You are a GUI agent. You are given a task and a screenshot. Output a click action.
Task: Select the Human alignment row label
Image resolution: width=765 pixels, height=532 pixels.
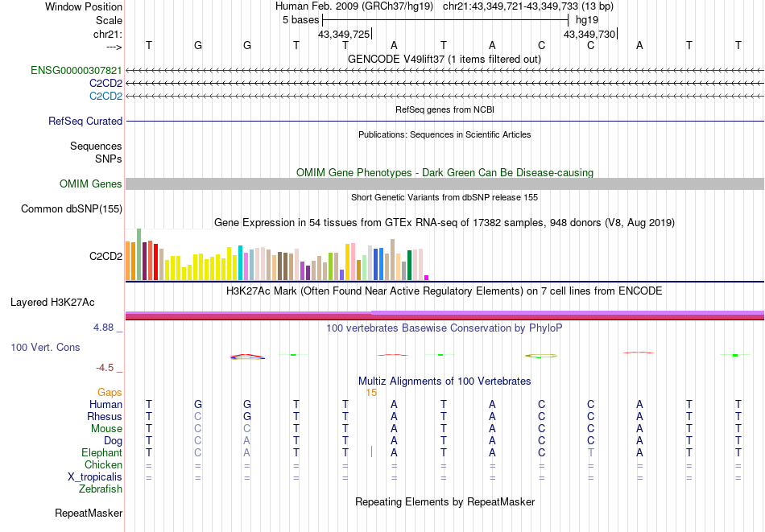coord(105,405)
